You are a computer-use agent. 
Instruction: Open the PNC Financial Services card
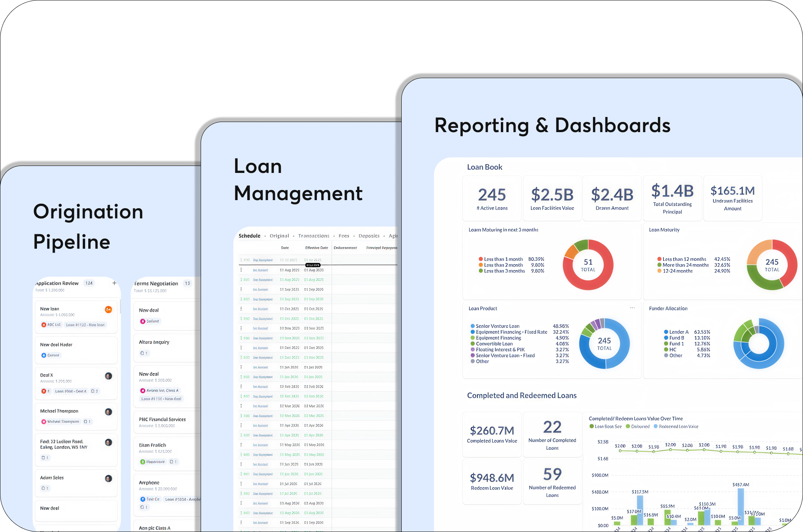click(167, 422)
